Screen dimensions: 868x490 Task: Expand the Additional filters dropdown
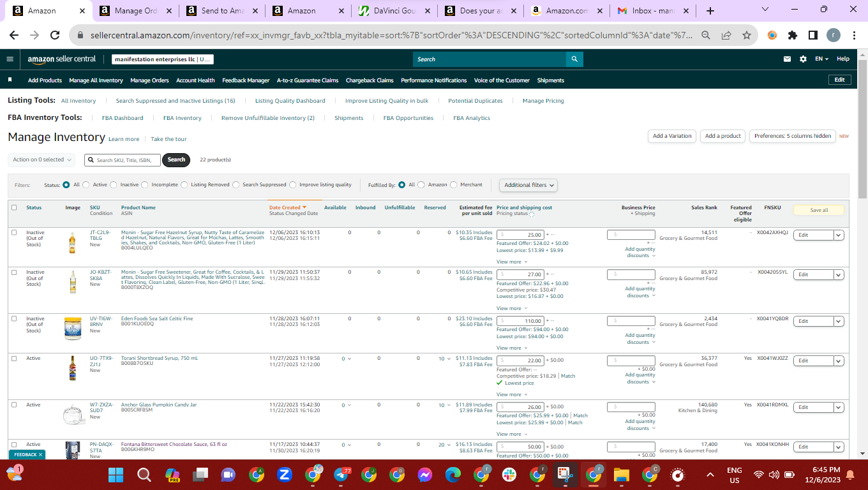528,185
